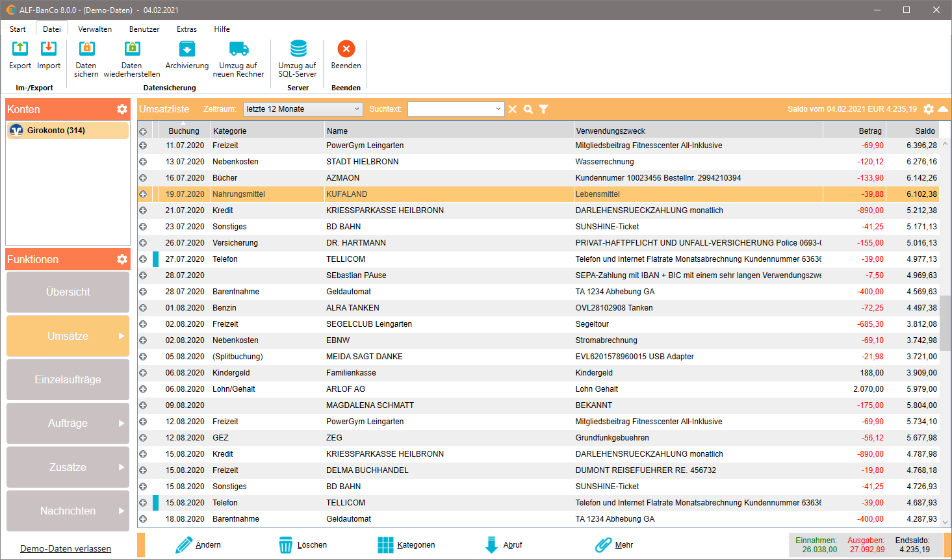952x560 pixels.
Task: Click the Endsaldo 4.235,19 value
Action: pyautogui.click(x=914, y=550)
